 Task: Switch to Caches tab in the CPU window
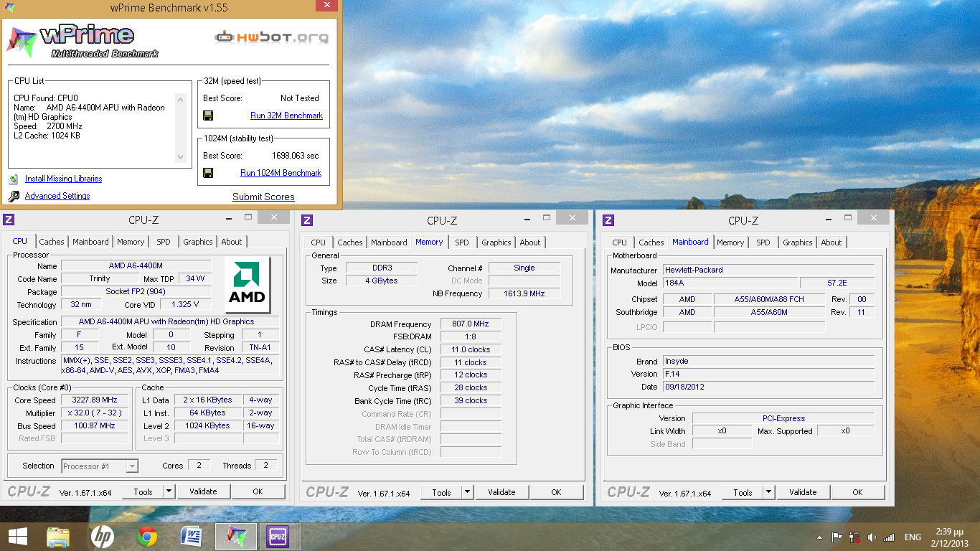click(52, 242)
